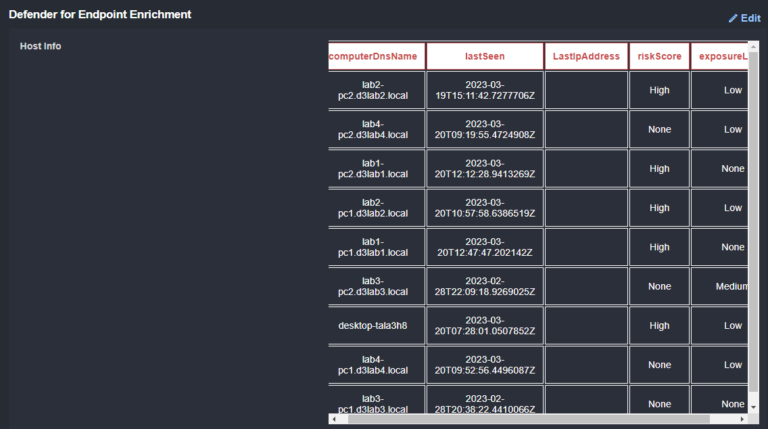This screenshot has width=768, height=429.
Task: Select the desktop-tala3h8 host cell
Action: point(376,325)
